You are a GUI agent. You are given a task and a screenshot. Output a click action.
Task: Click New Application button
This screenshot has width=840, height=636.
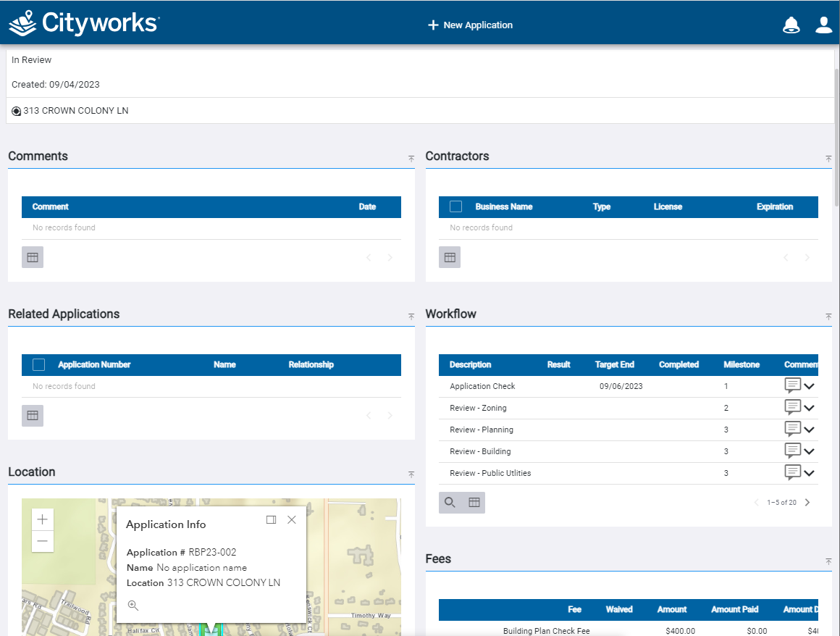(471, 25)
